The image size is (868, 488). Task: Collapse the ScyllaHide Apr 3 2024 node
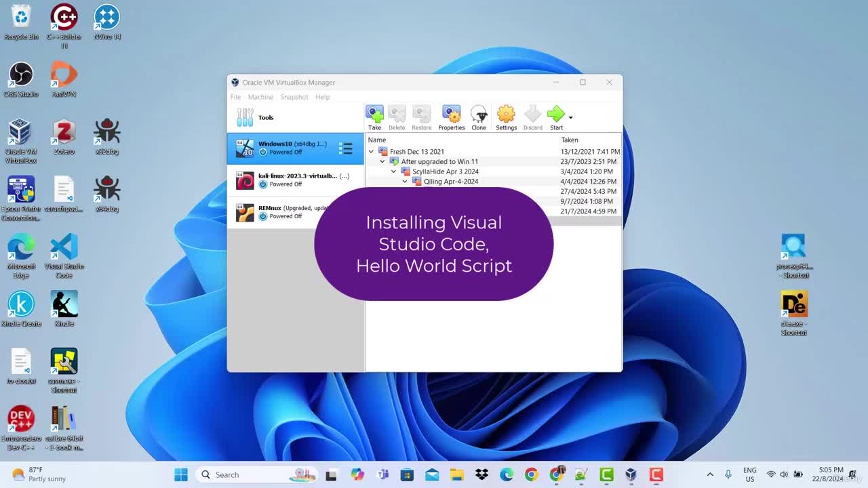393,171
